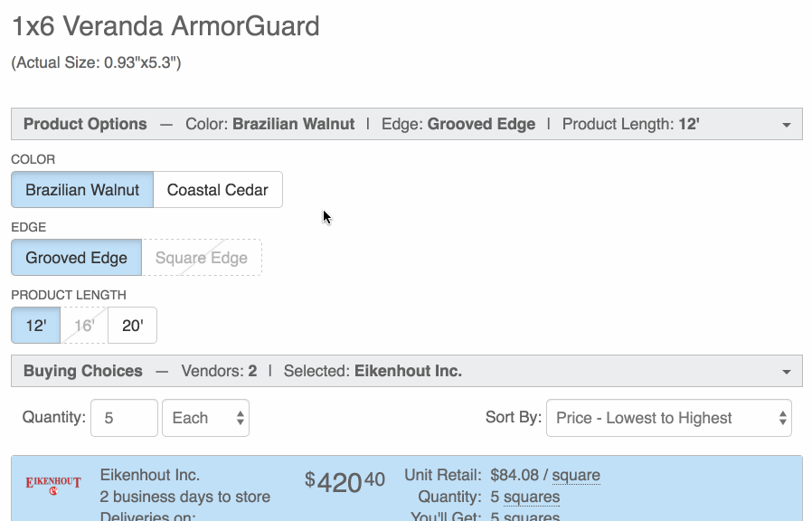
Task: Click the 1x6 Veranda ArmorGuard title
Action: [165, 26]
